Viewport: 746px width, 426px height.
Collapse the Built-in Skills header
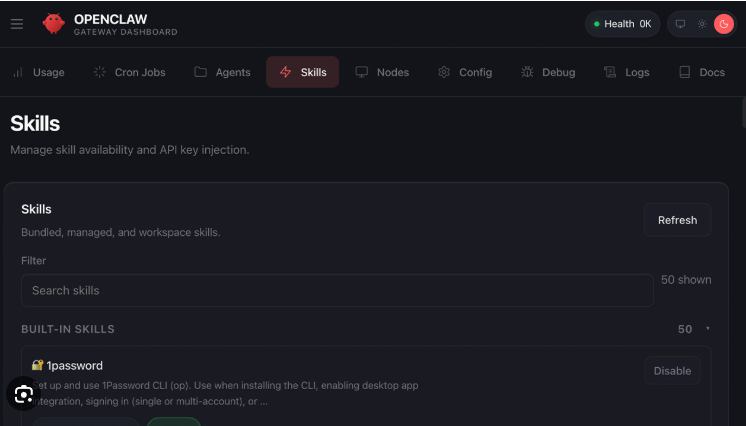(x=68, y=329)
